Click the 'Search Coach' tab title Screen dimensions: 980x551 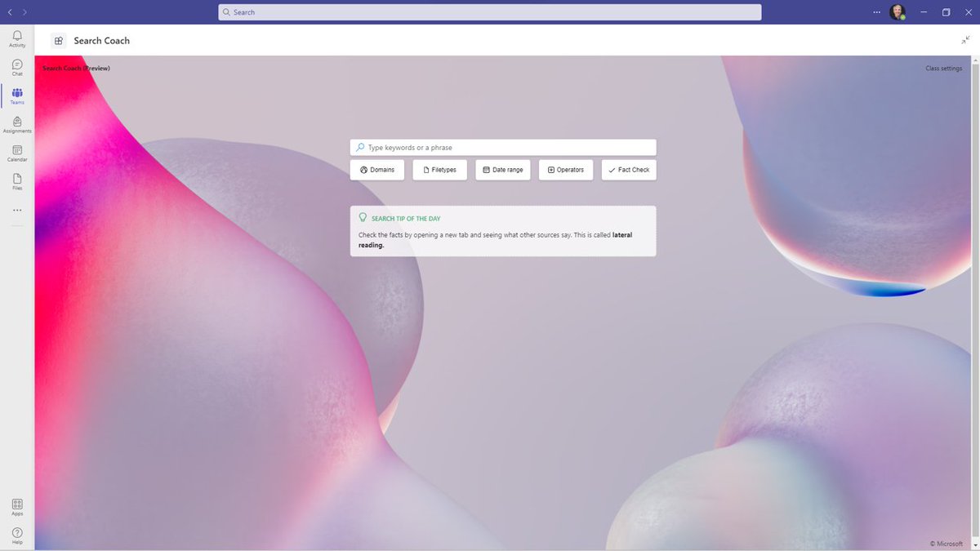(x=101, y=41)
